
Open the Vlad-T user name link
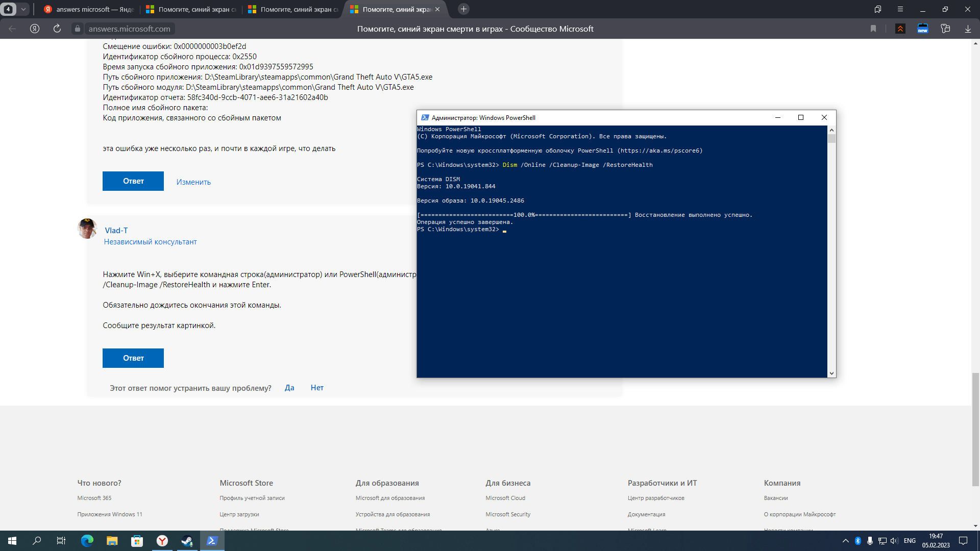tap(116, 231)
